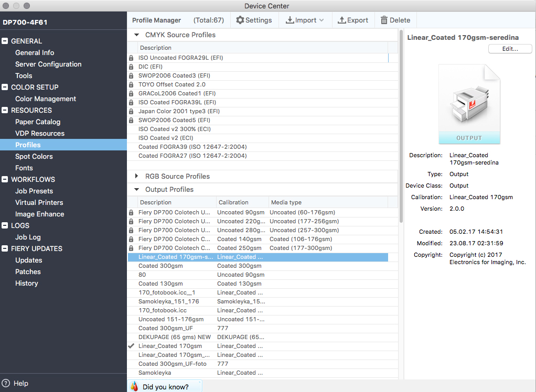Open Patches under Fiery Updates

tap(28, 272)
